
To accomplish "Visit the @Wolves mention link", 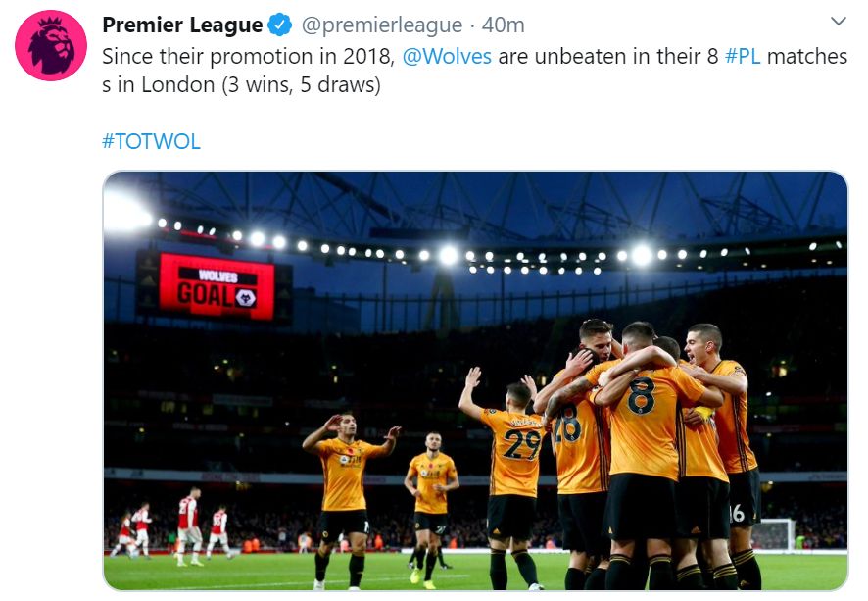I will [x=447, y=56].
